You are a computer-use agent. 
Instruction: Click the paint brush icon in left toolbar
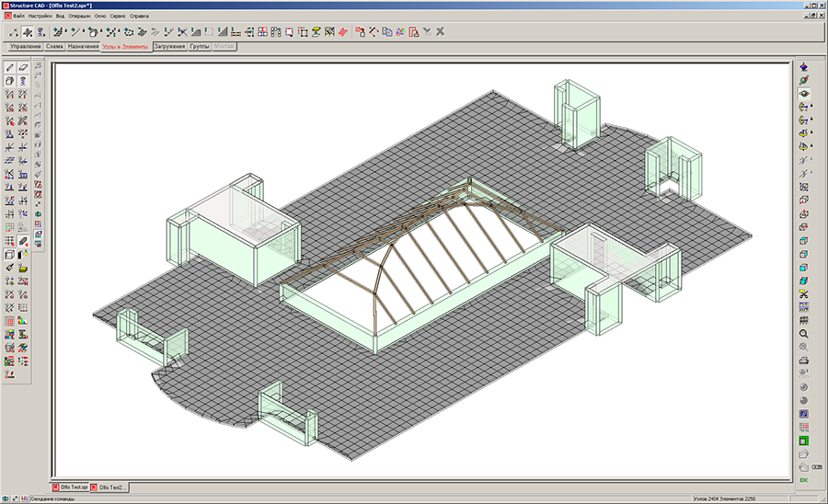coord(9,267)
